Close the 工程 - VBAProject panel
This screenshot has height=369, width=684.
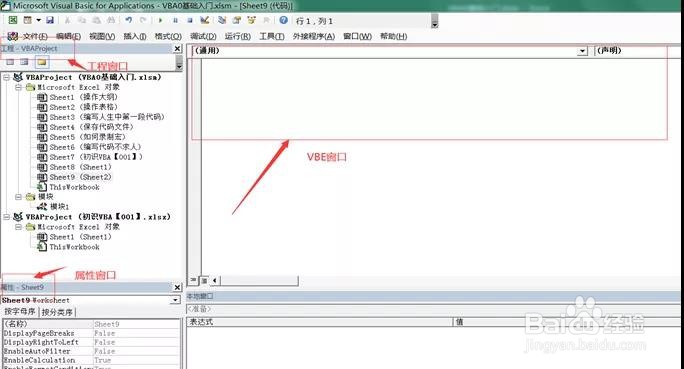coord(178,48)
